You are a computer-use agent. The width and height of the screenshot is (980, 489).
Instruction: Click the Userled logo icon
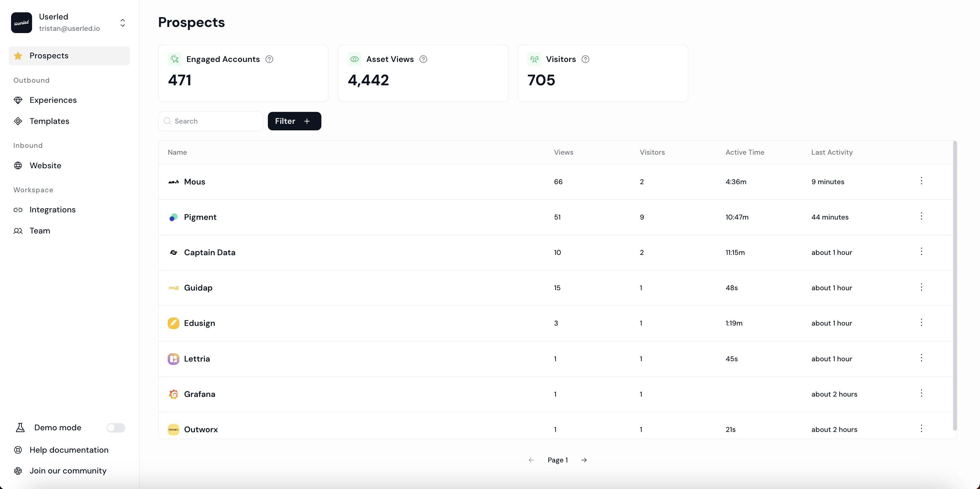[22, 23]
